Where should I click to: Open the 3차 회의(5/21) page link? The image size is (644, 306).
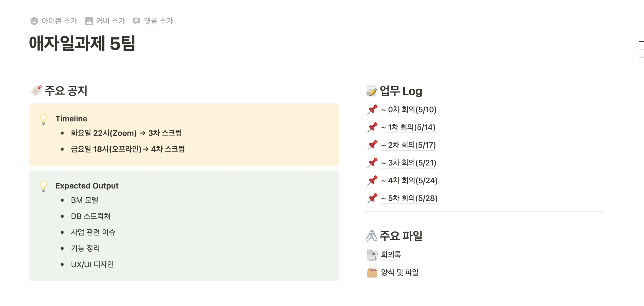[x=409, y=163]
